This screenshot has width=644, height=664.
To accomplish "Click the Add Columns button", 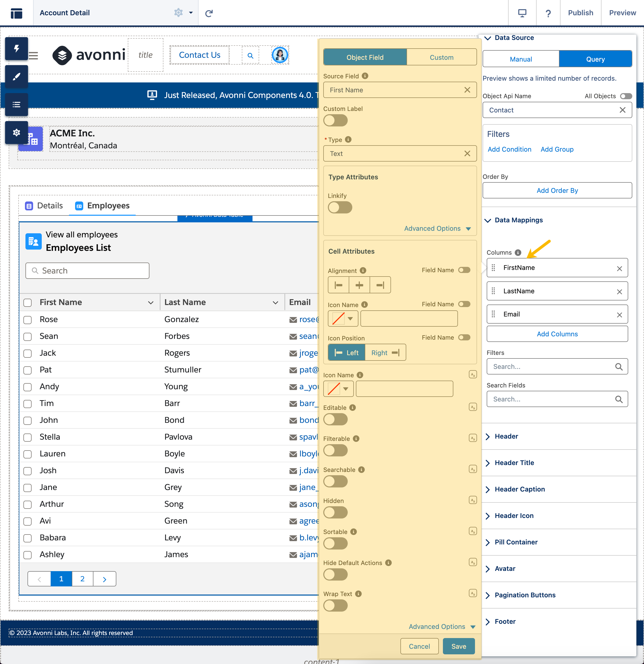I will point(557,334).
